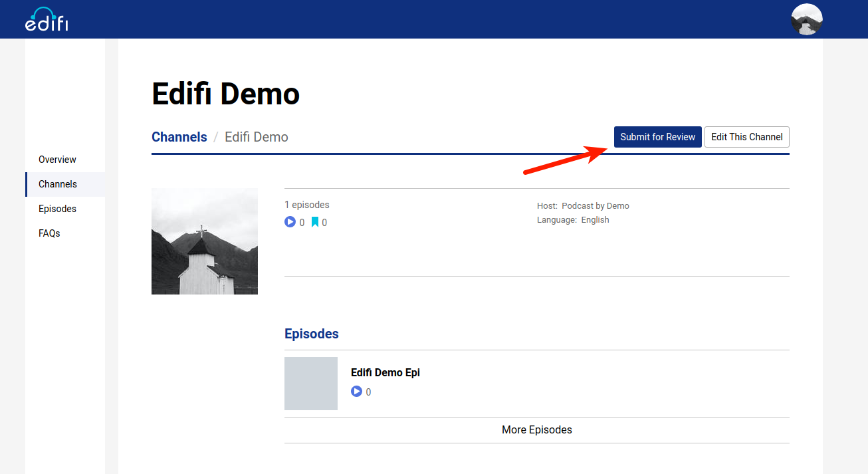The height and width of the screenshot is (474, 868).
Task: Click the Submit for Review button
Action: [658, 137]
